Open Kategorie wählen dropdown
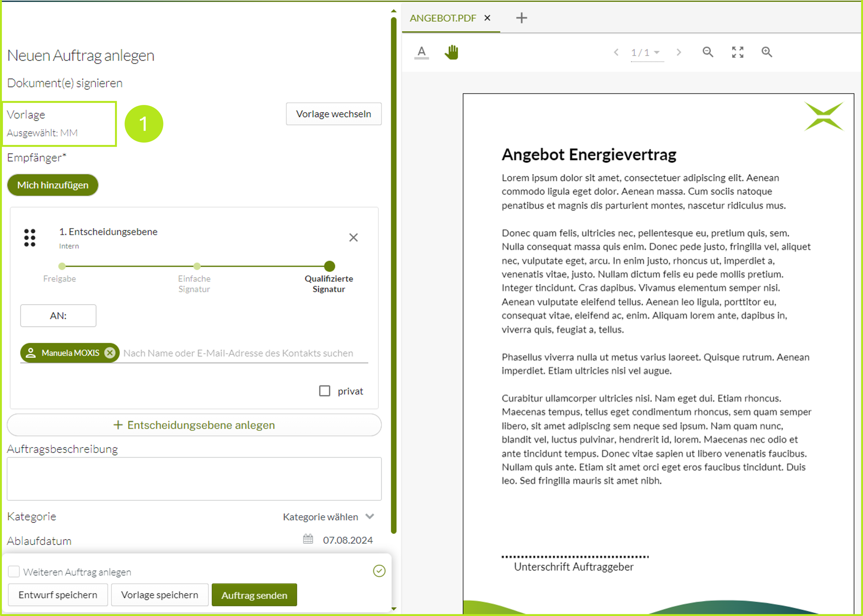The image size is (863, 616). (x=329, y=517)
